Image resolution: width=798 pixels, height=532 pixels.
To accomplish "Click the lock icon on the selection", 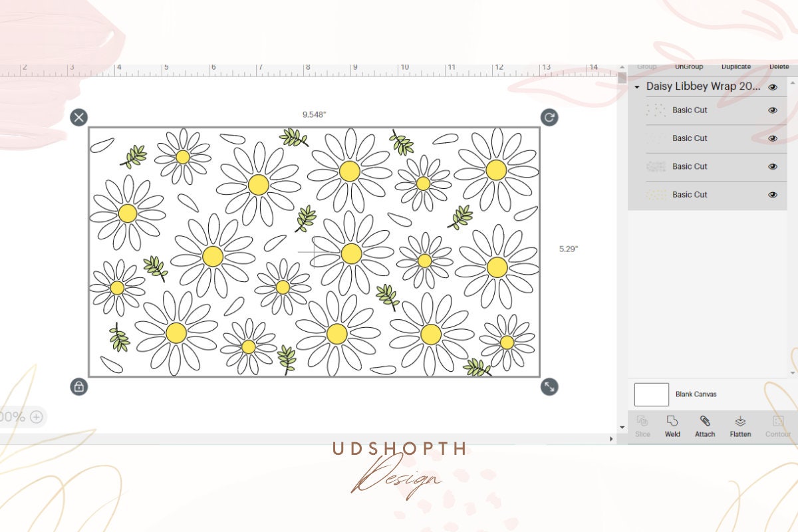I will click(78, 386).
